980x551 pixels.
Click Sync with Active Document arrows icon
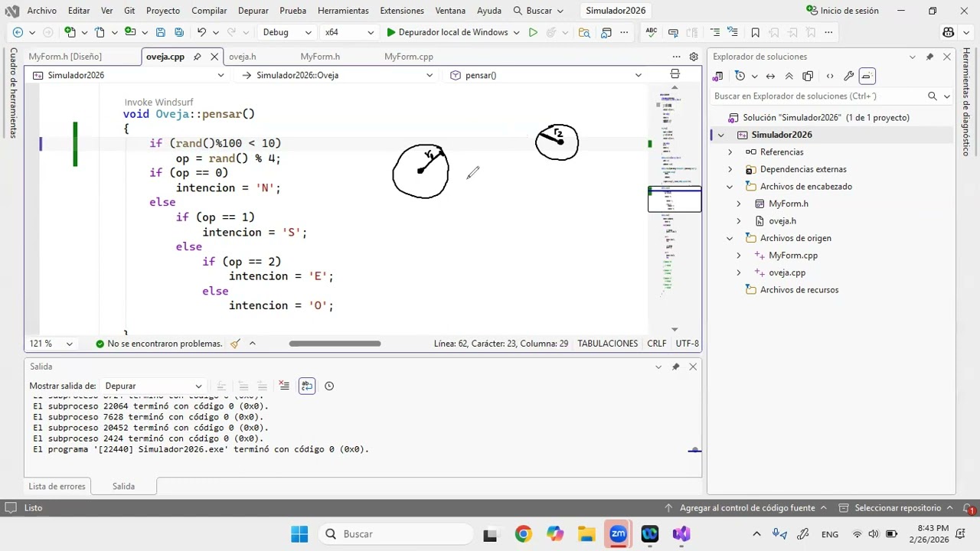point(770,76)
